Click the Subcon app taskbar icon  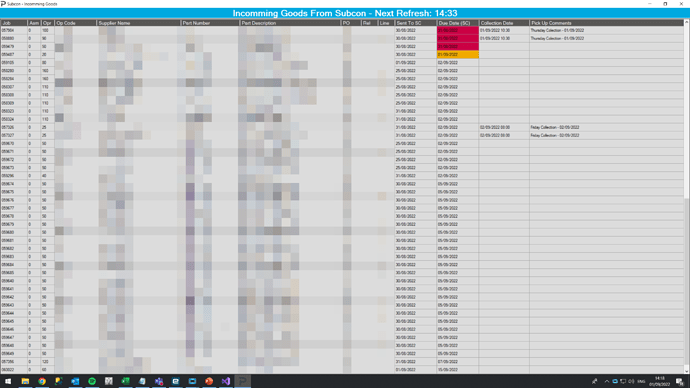(x=242, y=381)
